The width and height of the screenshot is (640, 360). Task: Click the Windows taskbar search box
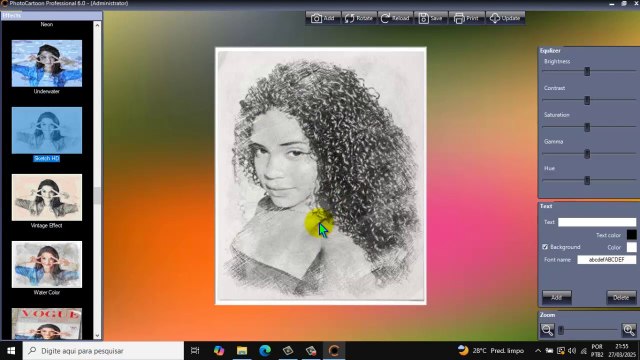point(103,351)
